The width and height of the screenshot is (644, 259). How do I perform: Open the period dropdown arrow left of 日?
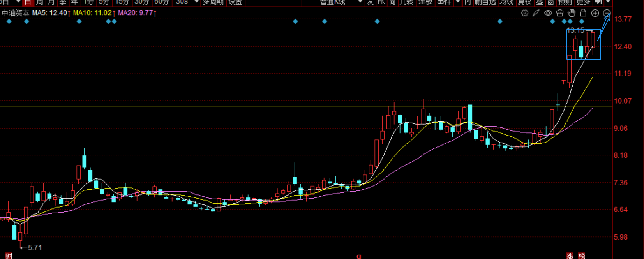pos(18,2)
